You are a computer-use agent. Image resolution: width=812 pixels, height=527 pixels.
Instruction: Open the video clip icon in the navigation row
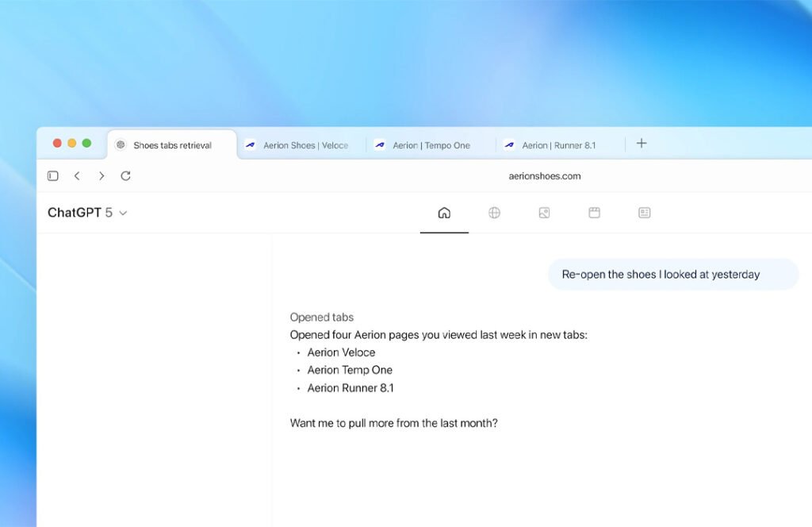coord(595,213)
